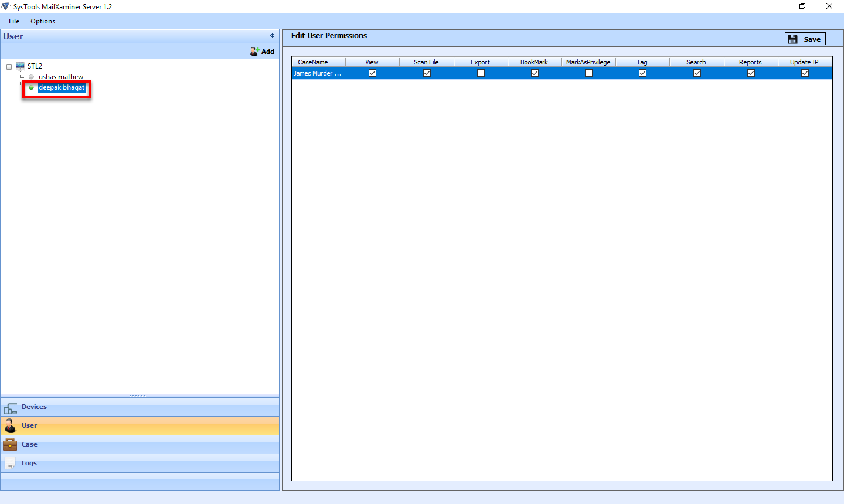Image resolution: width=844 pixels, height=504 pixels.
Task: Click the Save floppy disk icon
Action: [x=793, y=39]
